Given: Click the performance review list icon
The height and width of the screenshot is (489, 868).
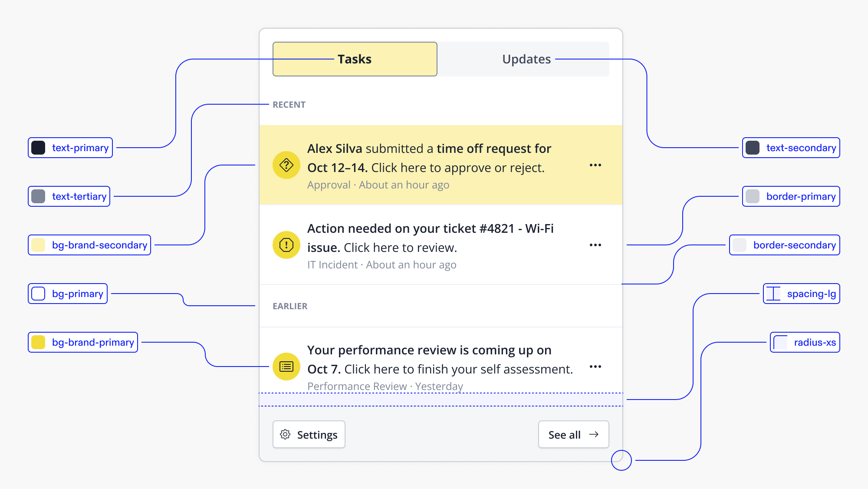Looking at the screenshot, I should [286, 367].
